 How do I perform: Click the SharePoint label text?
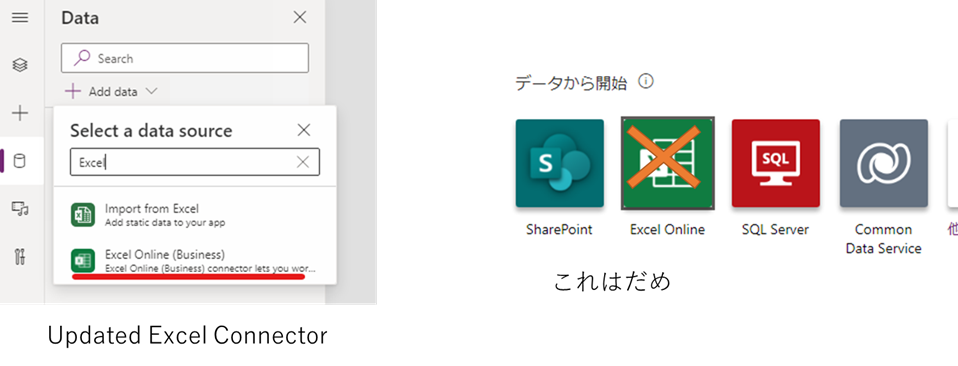pos(559,230)
